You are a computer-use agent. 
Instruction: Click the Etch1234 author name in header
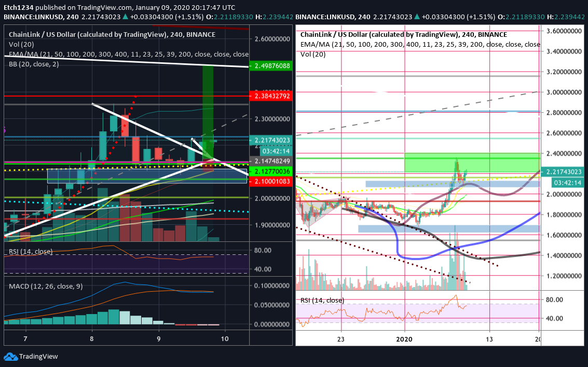[x=18, y=7]
